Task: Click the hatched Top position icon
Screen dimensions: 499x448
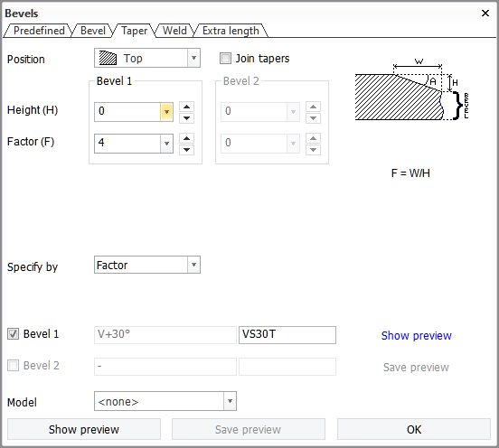Action: click(x=108, y=58)
